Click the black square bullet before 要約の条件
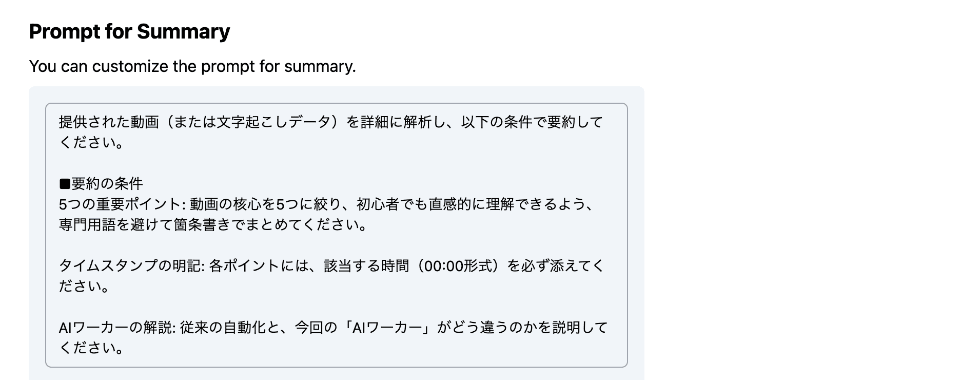 65,184
